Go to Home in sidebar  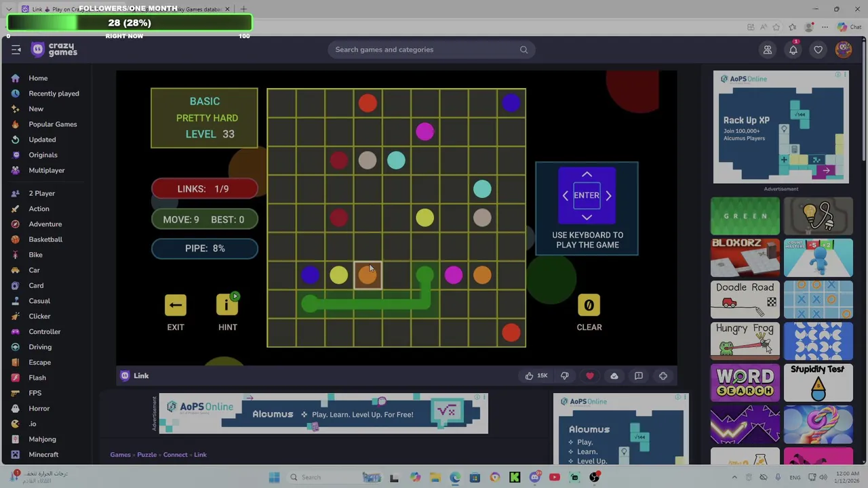(x=38, y=78)
